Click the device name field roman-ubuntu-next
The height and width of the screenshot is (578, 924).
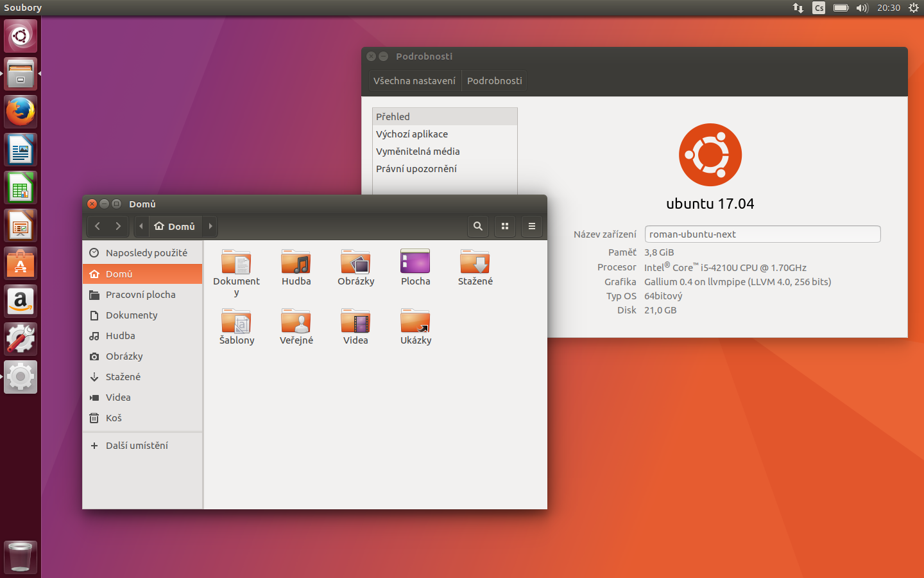click(762, 234)
